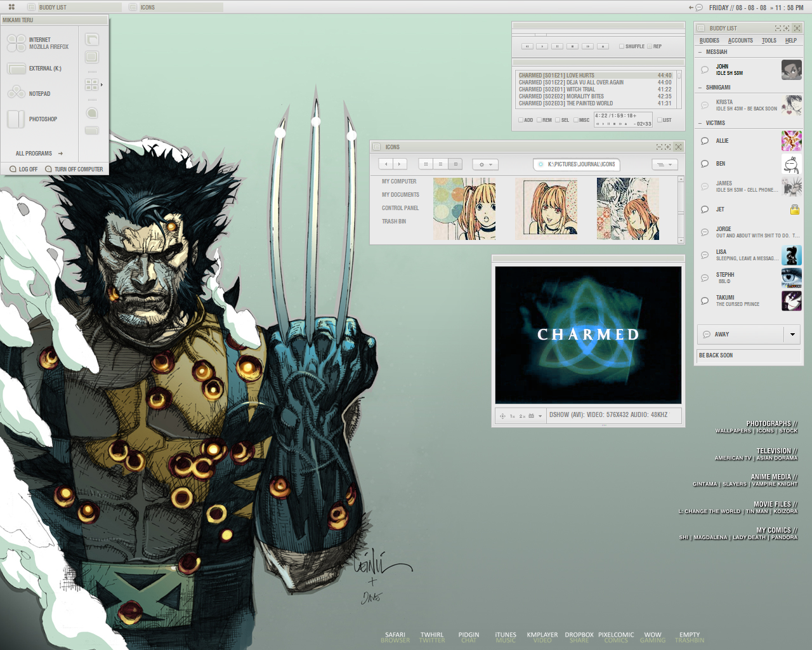Image resolution: width=812 pixels, height=650 pixels.
Task: Click Ben's avatar in Buddy List
Action: (792, 164)
